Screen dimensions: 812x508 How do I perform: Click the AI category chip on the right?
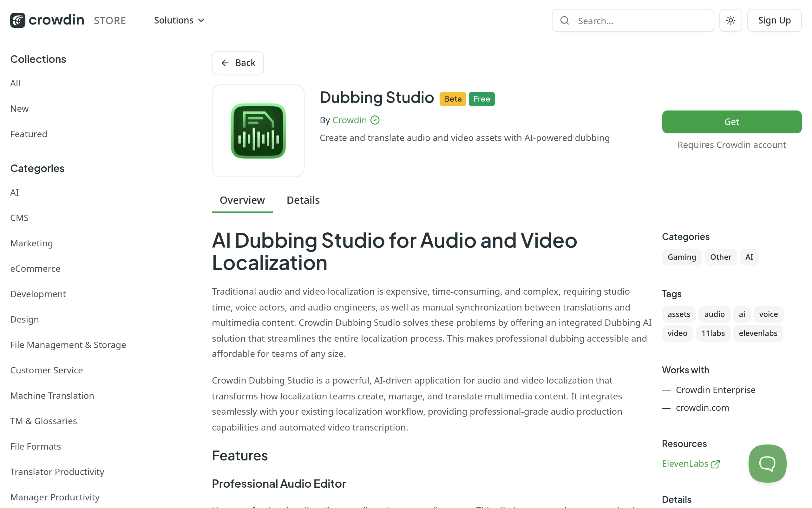(749, 257)
